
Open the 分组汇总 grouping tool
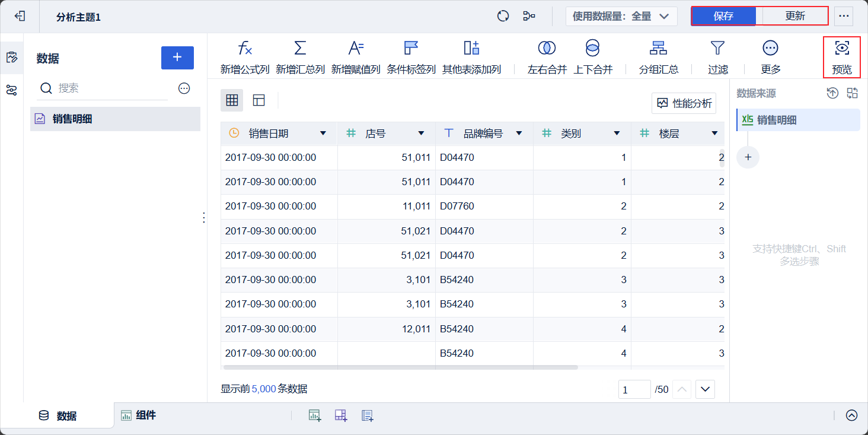658,48
